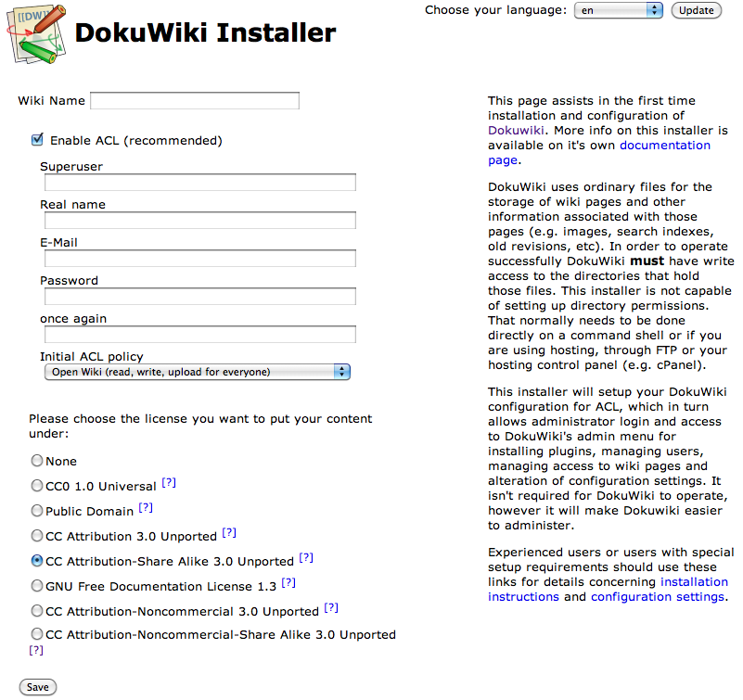Toggle the Enable ACL checkbox
Viewport: 743px width, 700px height.
click(x=38, y=140)
